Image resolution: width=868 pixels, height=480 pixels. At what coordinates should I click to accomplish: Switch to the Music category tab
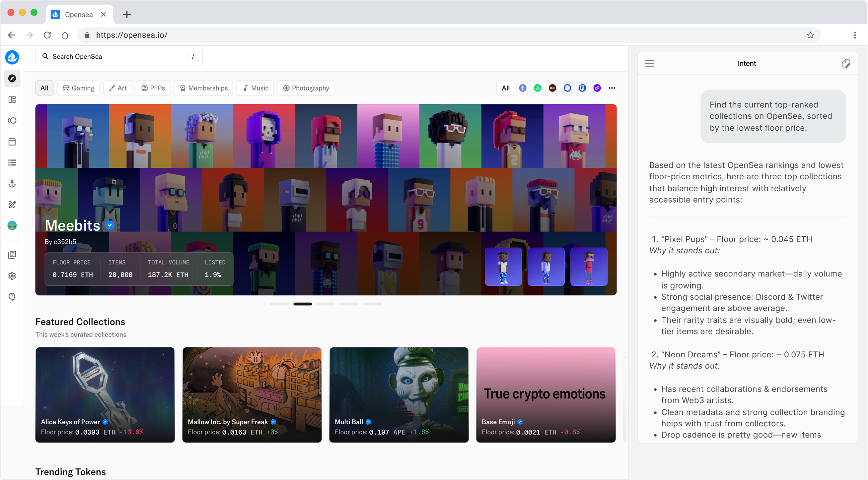click(x=255, y=88)
